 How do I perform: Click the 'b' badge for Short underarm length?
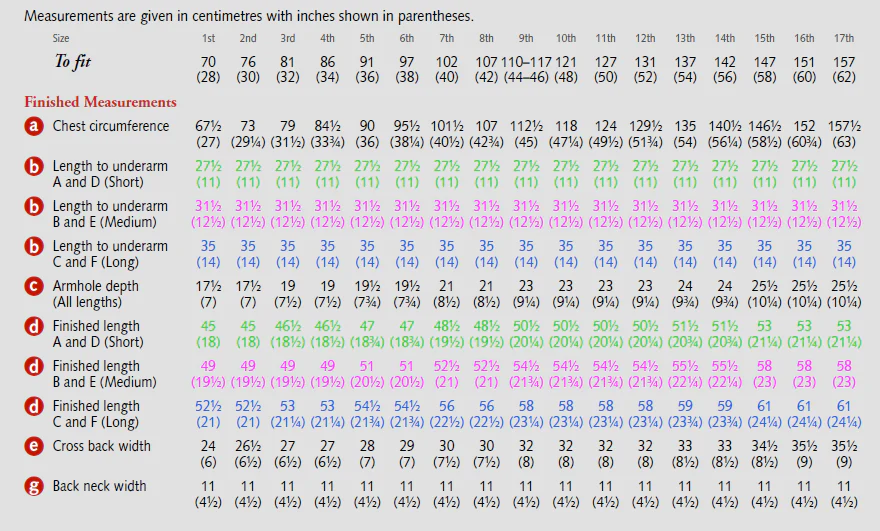pos(35,167)
